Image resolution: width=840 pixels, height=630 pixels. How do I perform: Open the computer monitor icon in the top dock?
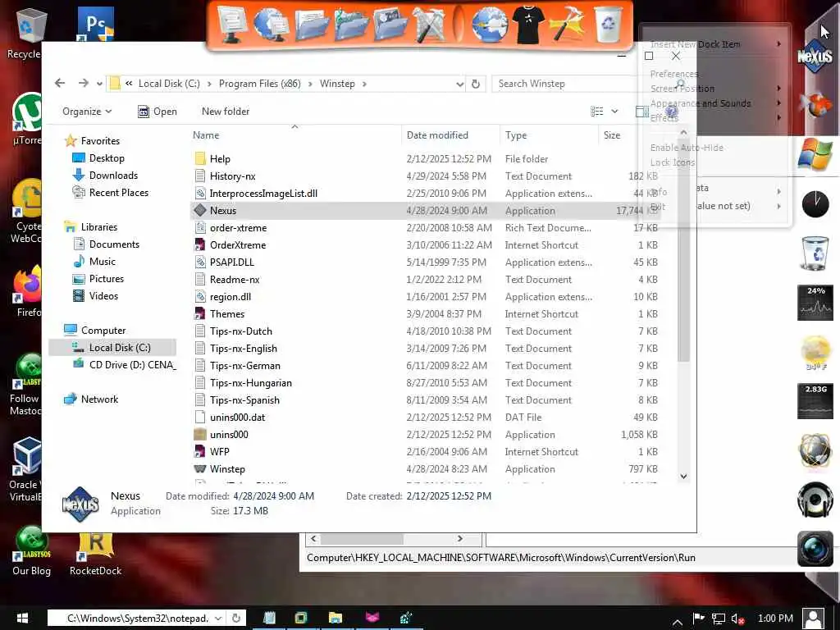click(231, 24)
